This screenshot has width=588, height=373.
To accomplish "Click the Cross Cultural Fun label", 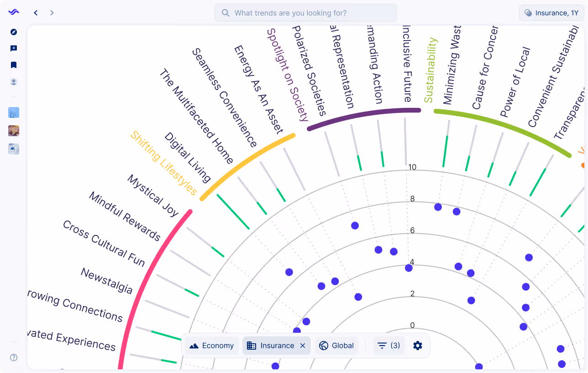I will point(104,243).
